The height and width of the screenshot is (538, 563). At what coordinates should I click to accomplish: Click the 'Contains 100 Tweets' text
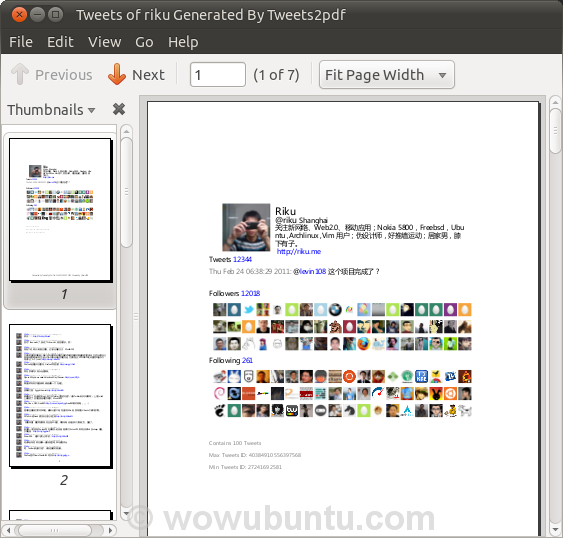[x=235, y=443]
